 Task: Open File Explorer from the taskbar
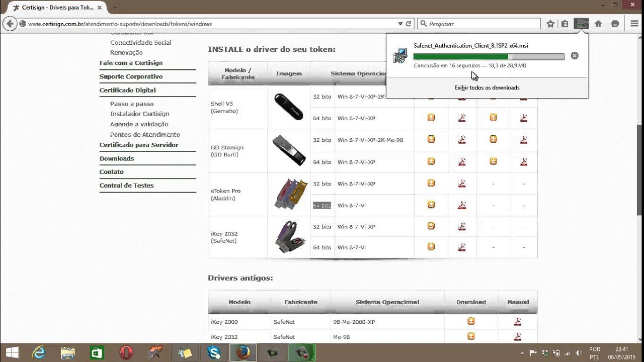pyautogui.click(x=67, y=352)
